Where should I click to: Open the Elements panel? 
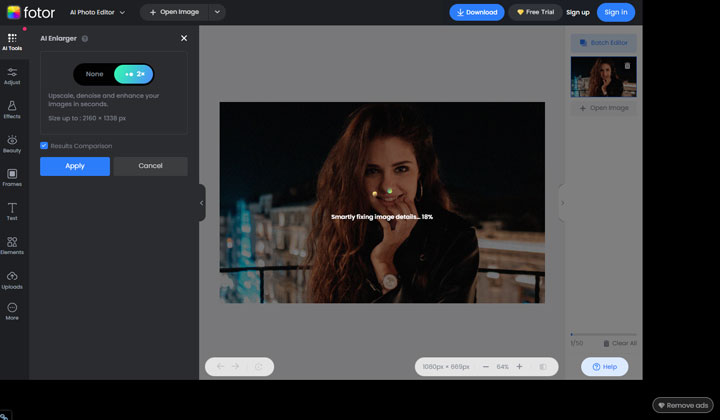click(x=12, y=245)
